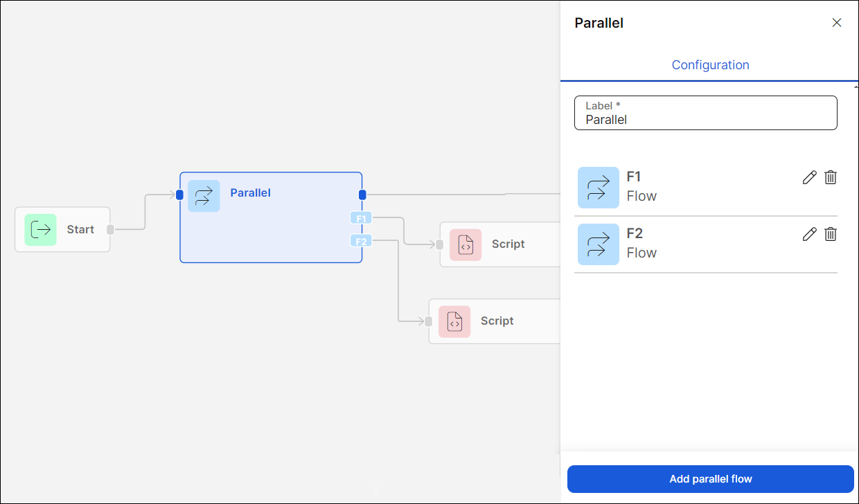Select the top output connector of Parallel node
Viewport: 859px width, 504px height.
coord(362,195)
